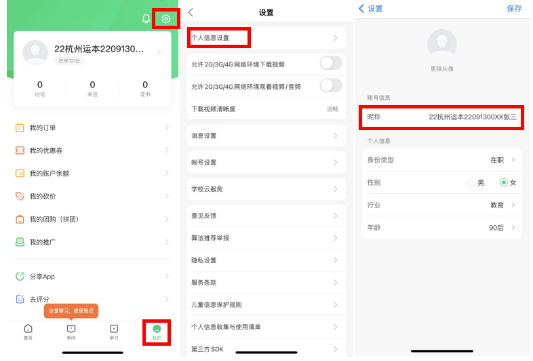Open 行业 selector showing 教育
Image resolution: width=533 pixels, height=361 pixels.
[x=442, y=205]
